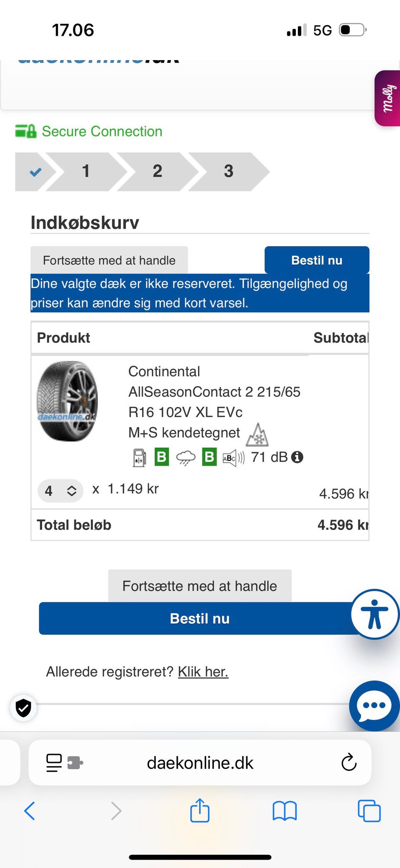Select checkout step 2 in progress bar
400x868 pixels.
point(157,171)
